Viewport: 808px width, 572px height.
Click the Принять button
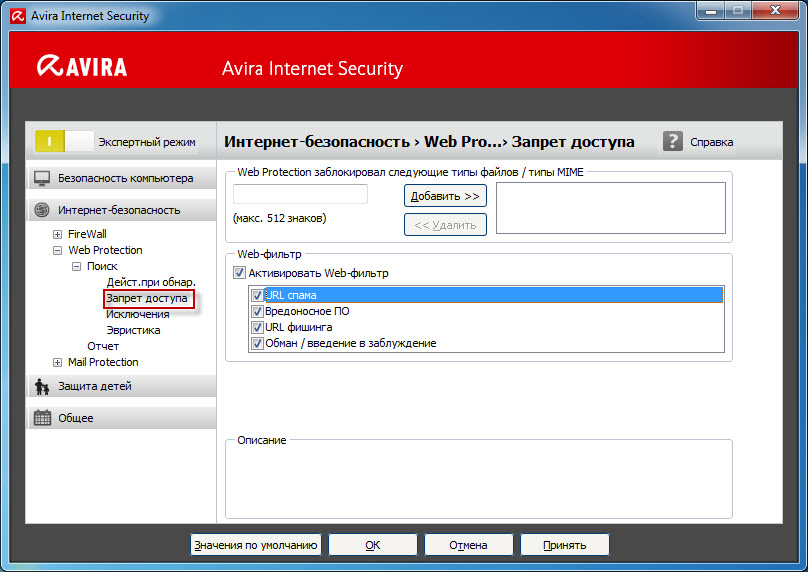[x=565, y=545]
